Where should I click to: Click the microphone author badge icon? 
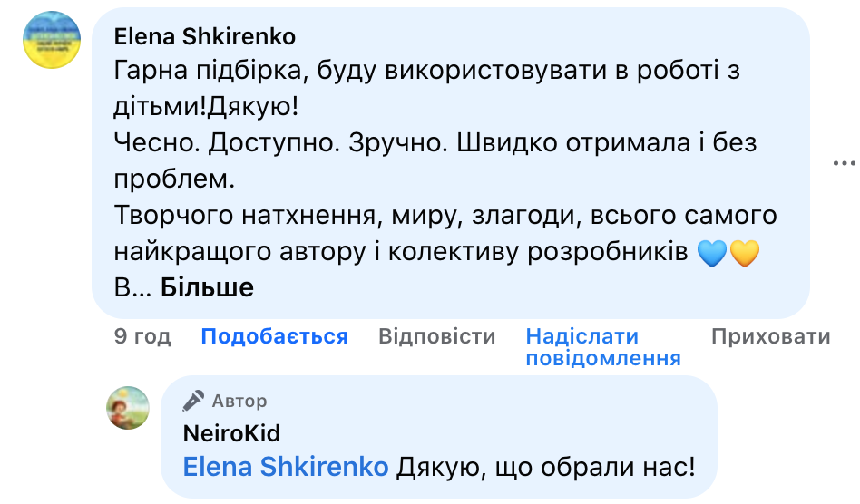193,401
